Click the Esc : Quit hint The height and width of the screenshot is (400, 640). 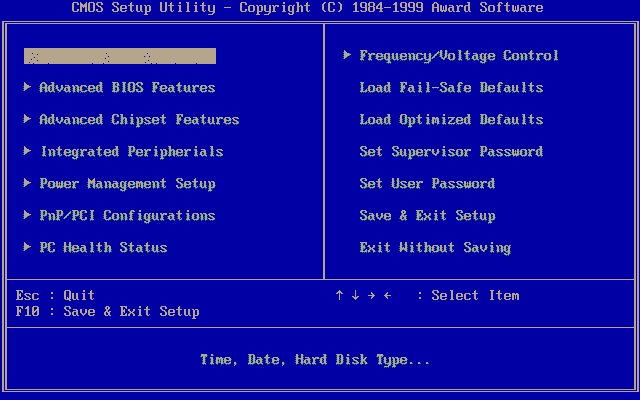tap(55, 296)
